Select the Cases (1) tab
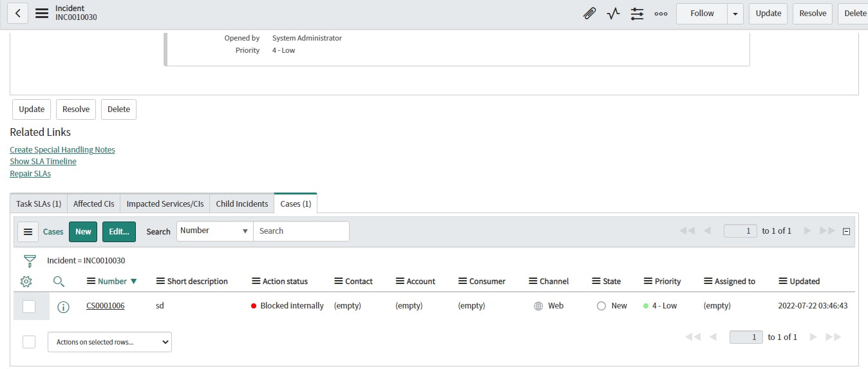Screen dimensions: 868x369 point(296,203)
